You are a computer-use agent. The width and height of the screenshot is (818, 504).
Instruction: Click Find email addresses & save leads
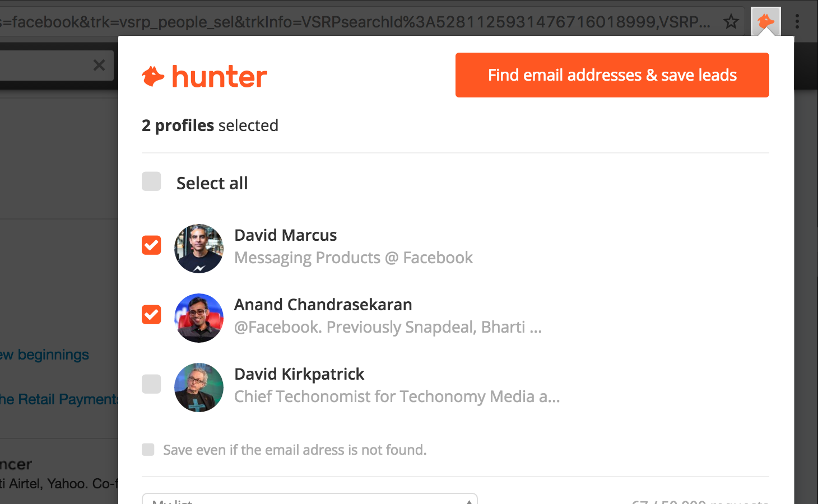tap(612, 75)
